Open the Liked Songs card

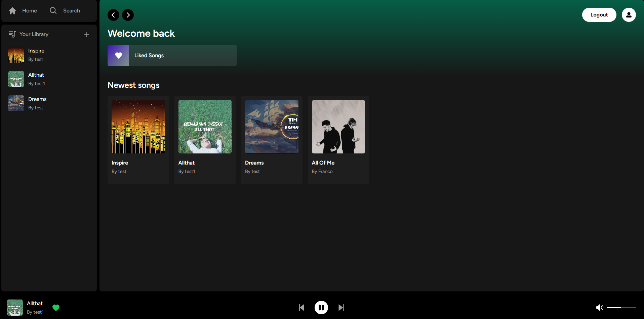click(x=172, y=56)
